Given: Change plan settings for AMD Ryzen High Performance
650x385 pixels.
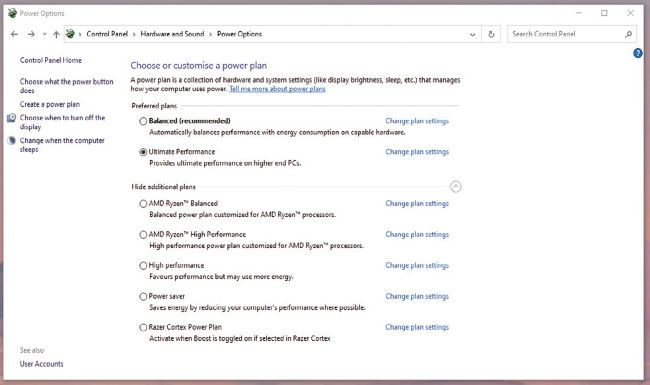Looking at the screenshot, I should click(417, 235).
